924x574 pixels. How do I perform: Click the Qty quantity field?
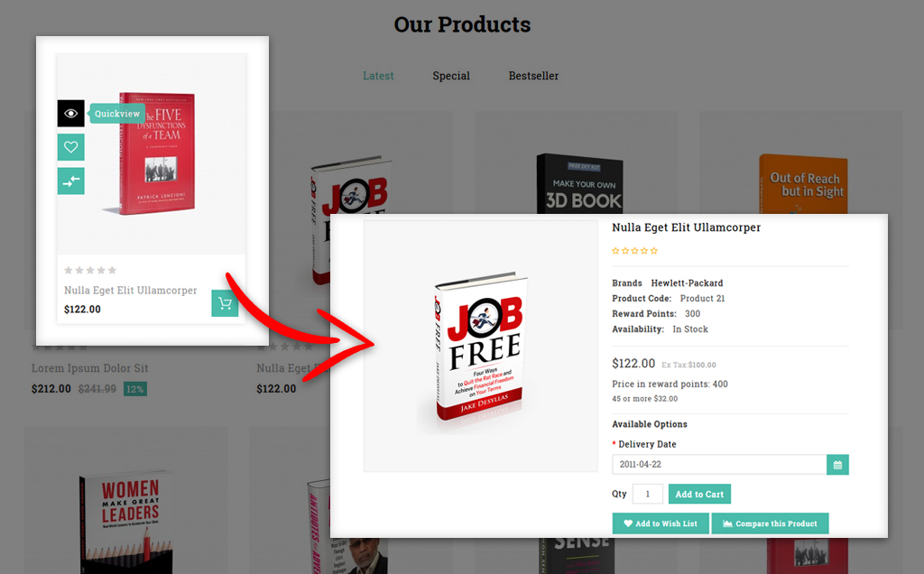648,494
